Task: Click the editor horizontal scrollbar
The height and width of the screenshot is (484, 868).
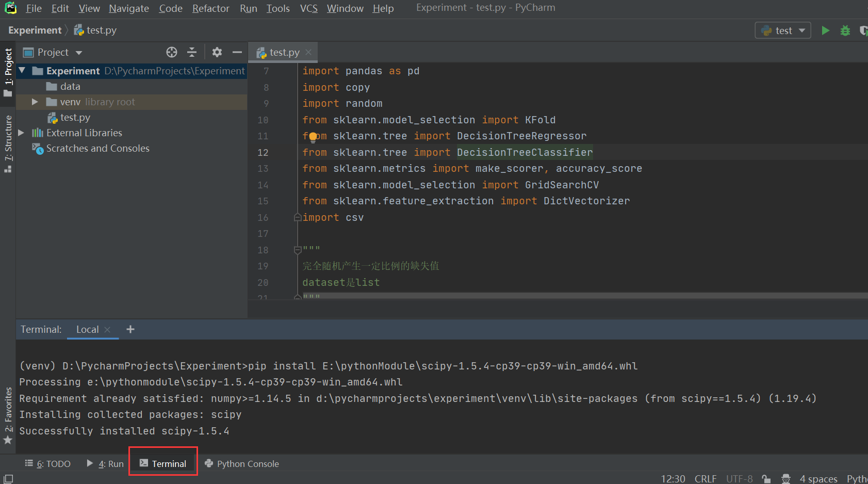Action: point(585,296)
